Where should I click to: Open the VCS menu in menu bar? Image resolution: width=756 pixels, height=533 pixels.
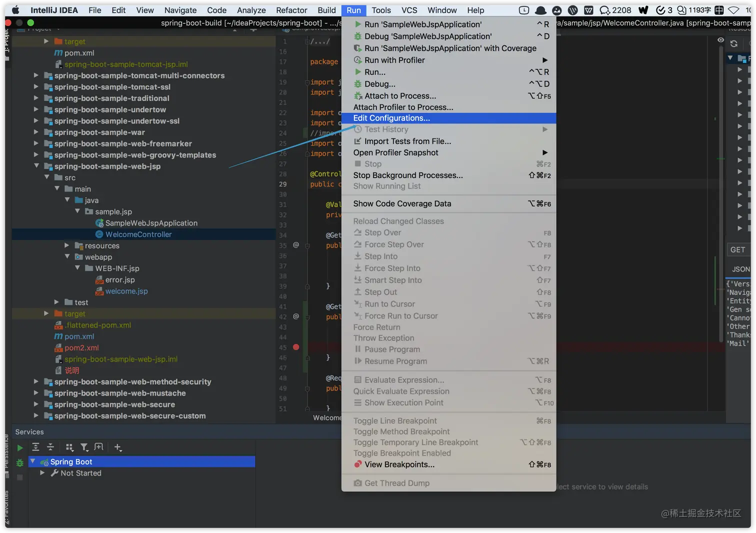click(409, 10)
